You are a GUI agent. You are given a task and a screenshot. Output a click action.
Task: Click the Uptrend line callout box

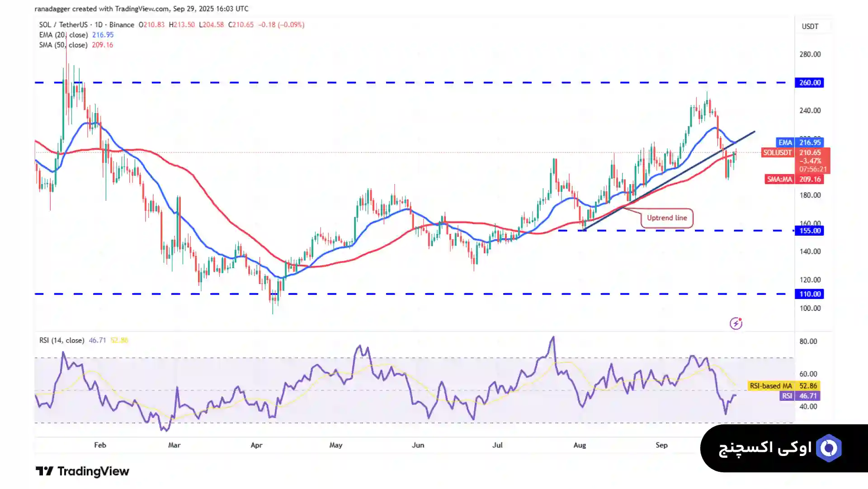pos(666,218)
